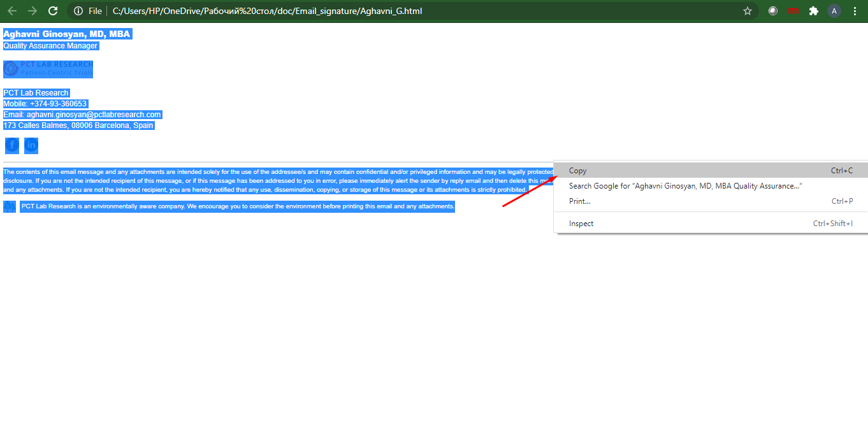
Task: Click the 173 Calles Balmes address line
Action: tap(78, 125)
